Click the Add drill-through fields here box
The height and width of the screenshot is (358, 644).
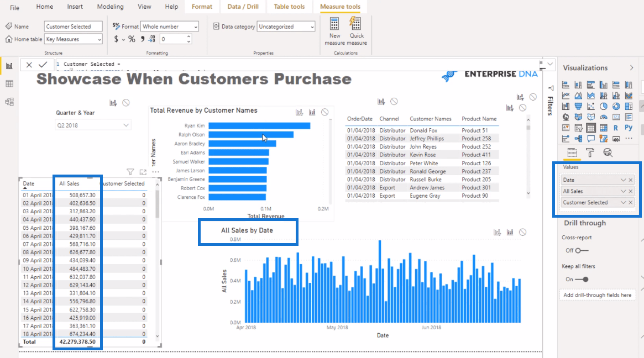click(x=597, y=295)
